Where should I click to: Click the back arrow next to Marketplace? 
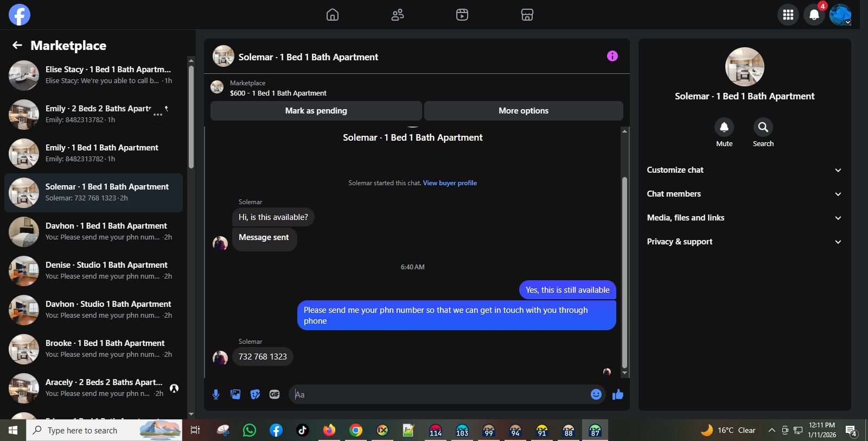pyautogui.click(x=17, y=45)
